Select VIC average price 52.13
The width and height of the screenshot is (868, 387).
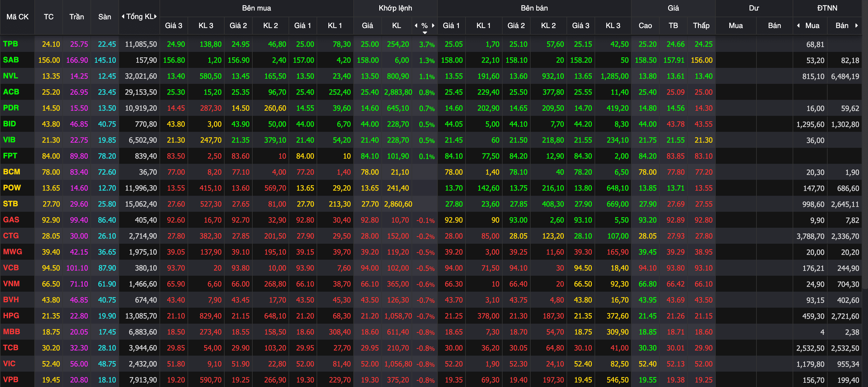tap(675, 364)
